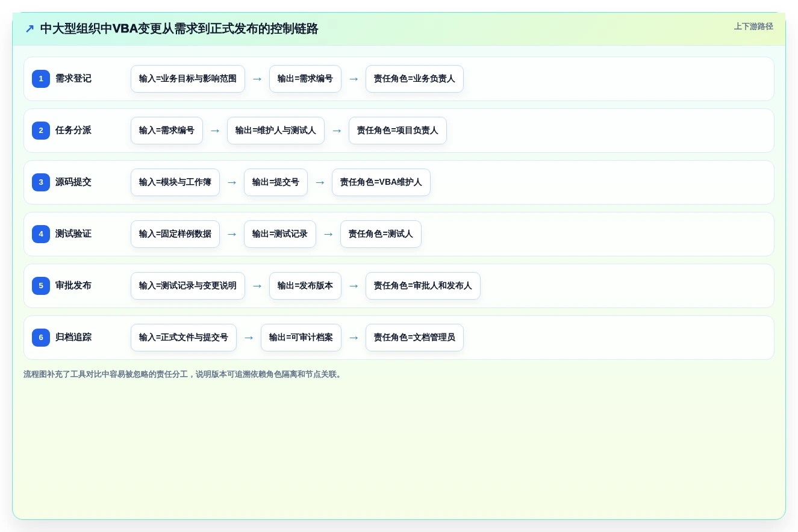Click the 输出=维护人与测试人 box
This screenshot has height=532, width=798.
276,131
